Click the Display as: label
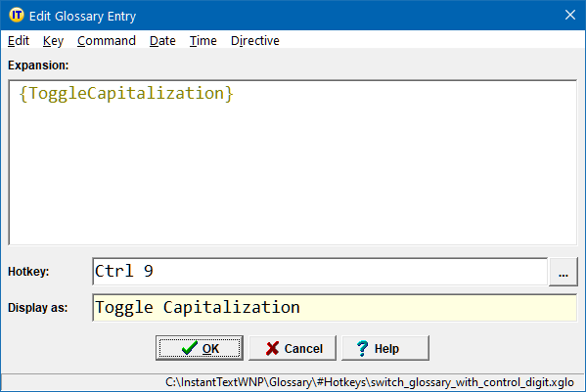Viewport: 586px width, 392px height. pos(38,308)
